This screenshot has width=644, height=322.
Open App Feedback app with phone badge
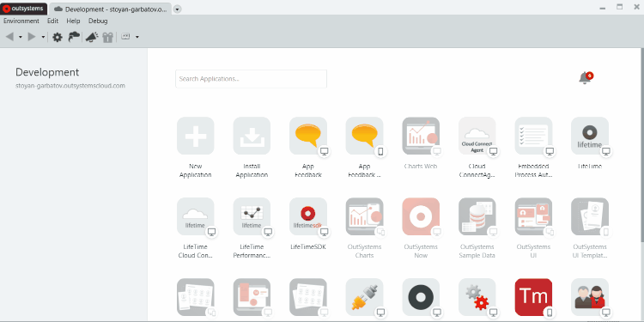click(x=364, y=136)
